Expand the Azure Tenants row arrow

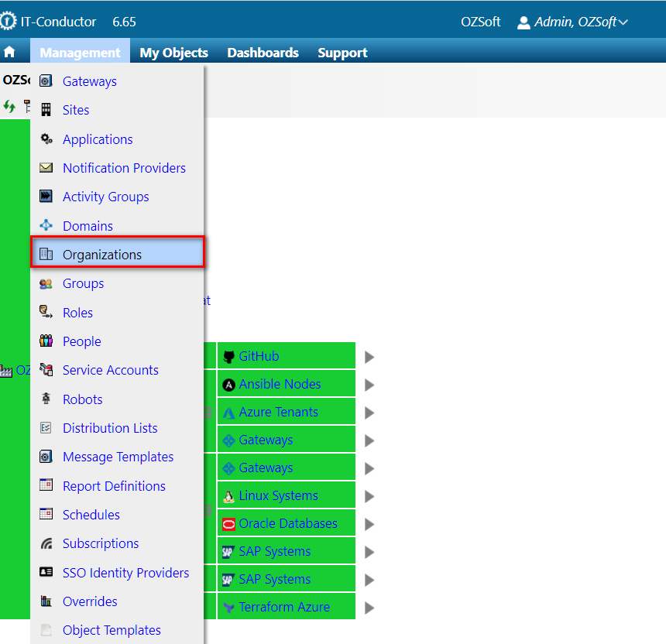[369, 413]
